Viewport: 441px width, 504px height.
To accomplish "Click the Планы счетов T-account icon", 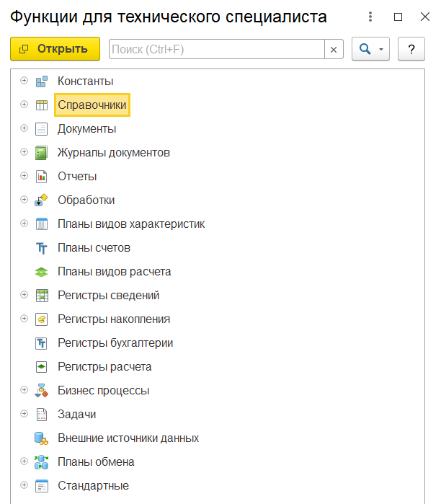I will click(x=42, y=248).
